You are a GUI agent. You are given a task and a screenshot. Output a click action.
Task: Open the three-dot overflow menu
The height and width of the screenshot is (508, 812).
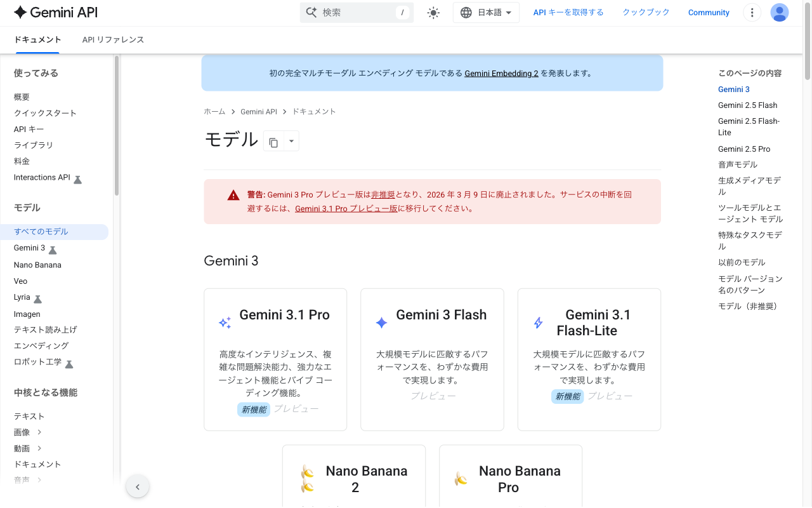click(x=752, y=12)
